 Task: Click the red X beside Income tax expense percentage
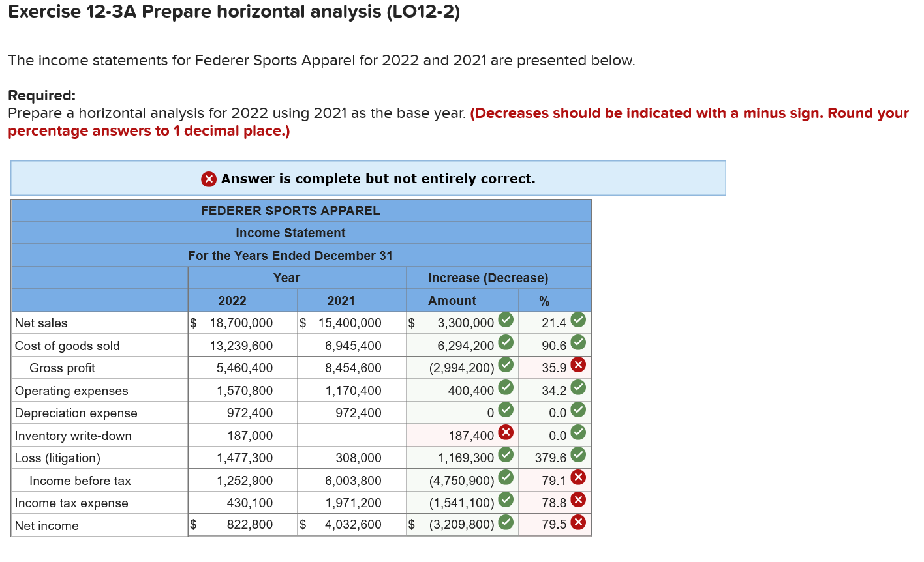coord(579,500)
